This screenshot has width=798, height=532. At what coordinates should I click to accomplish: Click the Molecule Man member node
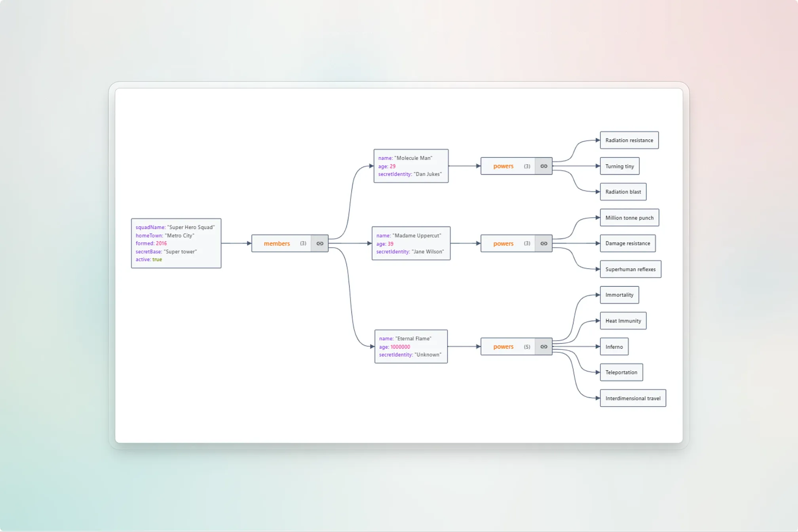pos(411,166)
